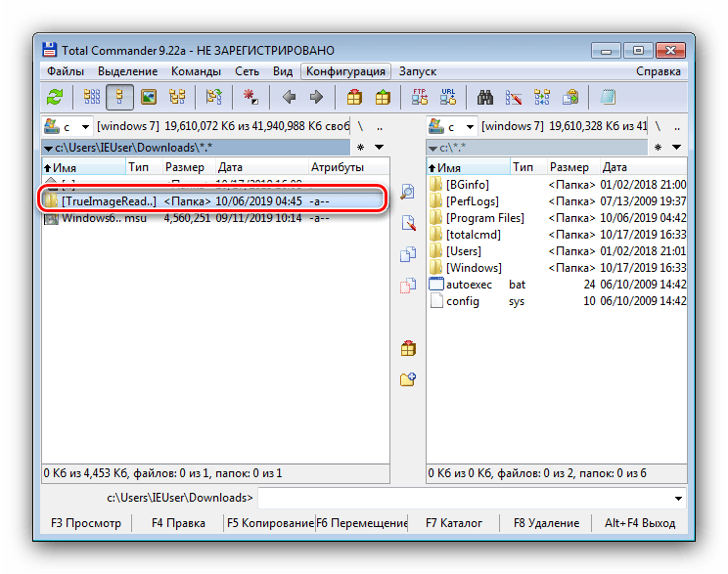Switch to the brief file view icon

pyautogui.click(x=91, y=97)
